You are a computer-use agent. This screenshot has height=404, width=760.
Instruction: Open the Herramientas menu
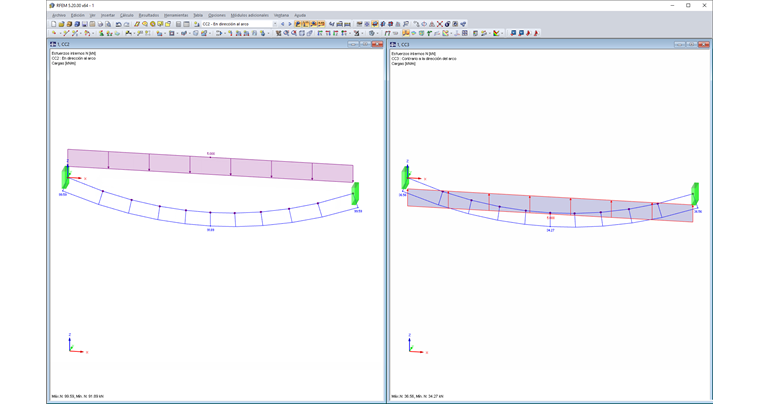pos(176,15)
